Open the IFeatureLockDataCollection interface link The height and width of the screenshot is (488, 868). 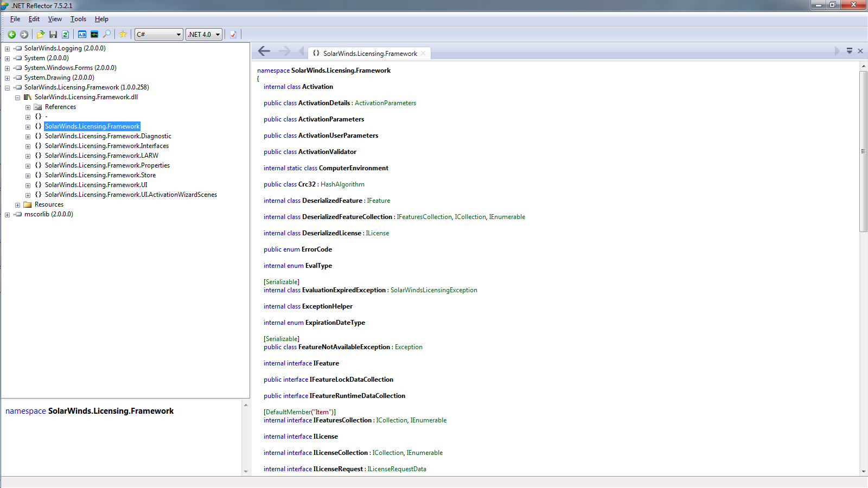(x=352, y=380)
